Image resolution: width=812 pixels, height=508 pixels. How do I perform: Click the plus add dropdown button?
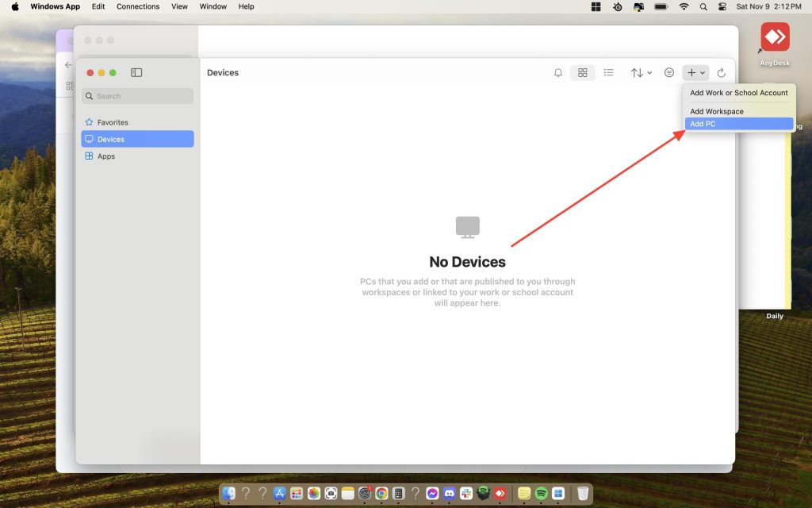coord(695,72)
